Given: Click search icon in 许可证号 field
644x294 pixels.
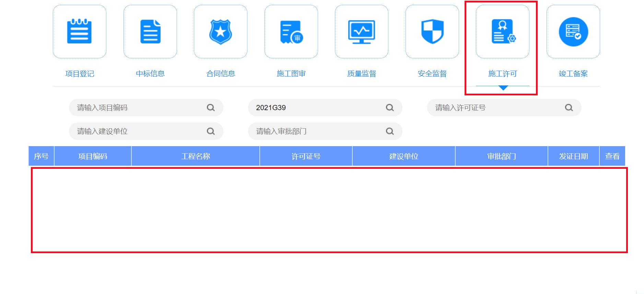Looking at the screenshot, I should 569,108.
